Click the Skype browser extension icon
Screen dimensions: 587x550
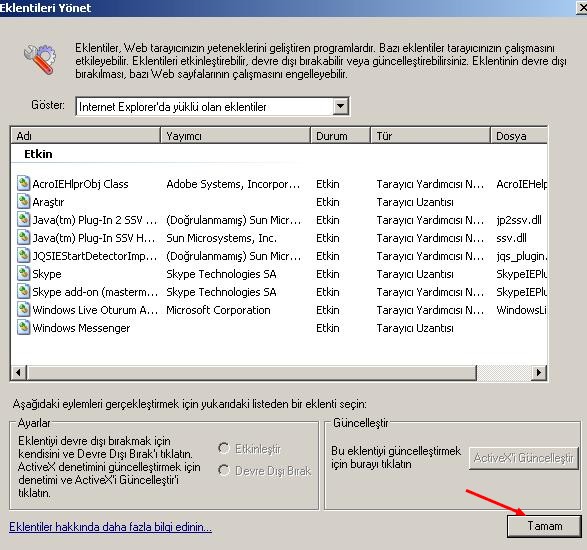click(23, 273)
